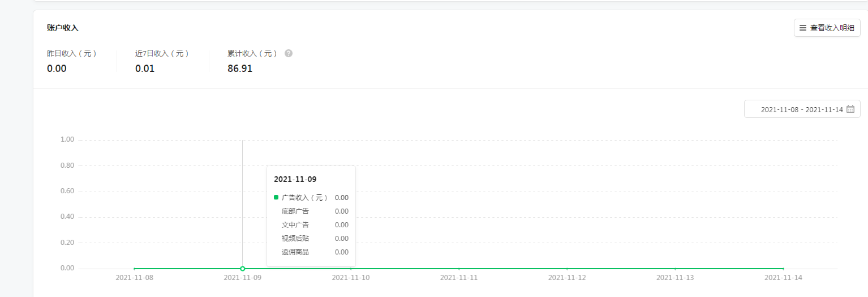868x297 pixels.
Task: Select the chart data point above 2021-11-08
Action: (x=134, y=268)
